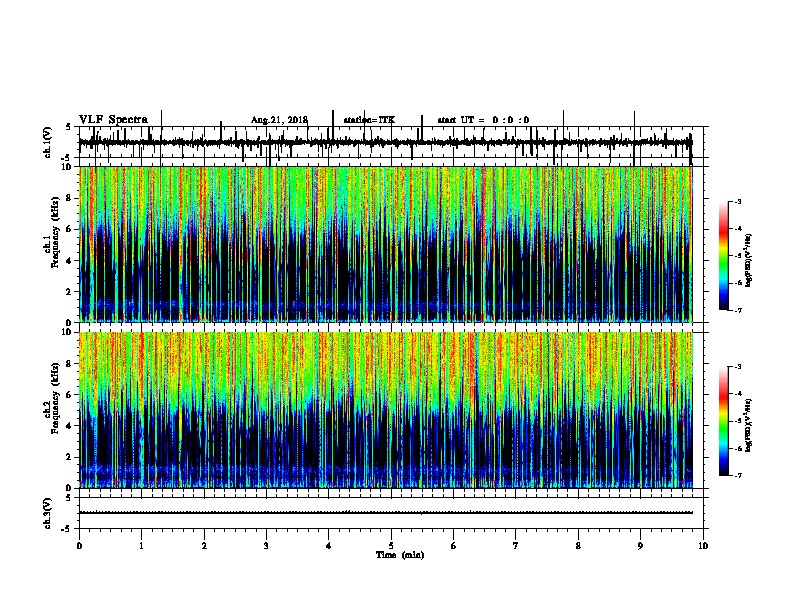Click the ch.2 spectrogram plot area
Screen dimensions: 792x612
click(386, 410)
